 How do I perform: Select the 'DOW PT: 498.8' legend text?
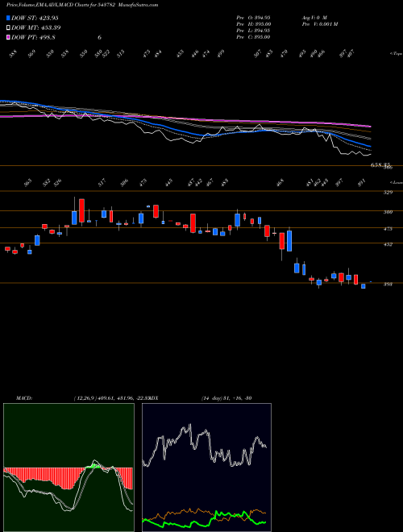pyautogui.click(x=33, y=37)
